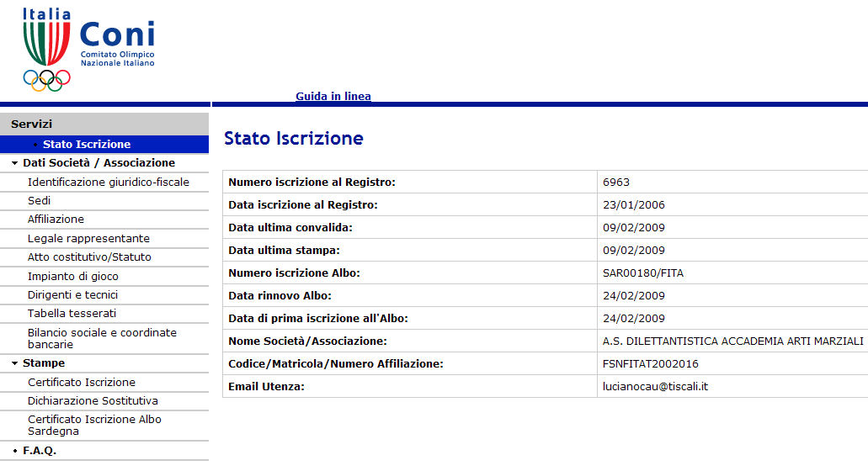Select A.S. DILETTANTISTICA ACCADEMIA ARTI MARZIALI name
The image size is (868, 471).
pos(733,341)
